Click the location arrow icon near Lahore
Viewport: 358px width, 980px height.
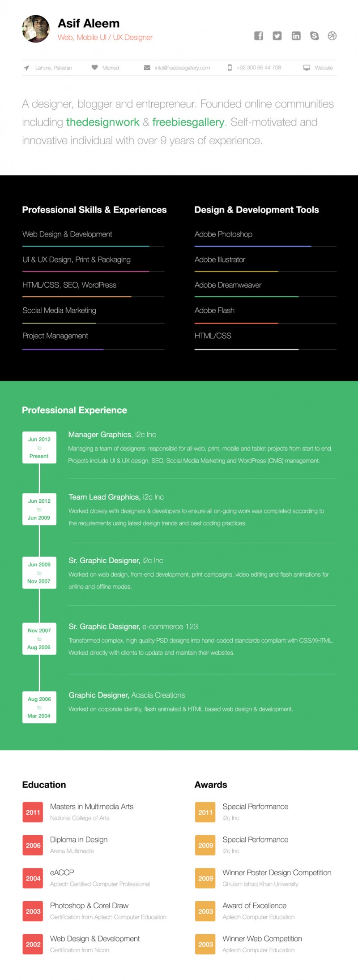(26, 68)
